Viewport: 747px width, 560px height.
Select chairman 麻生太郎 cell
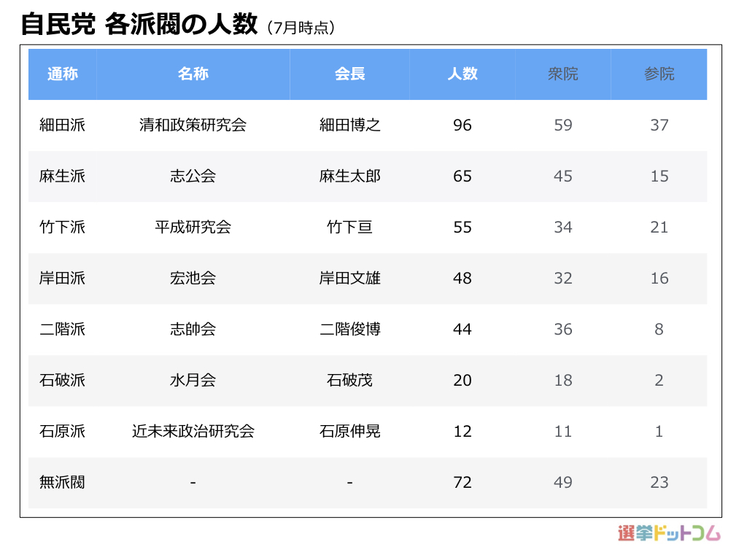point(349,176)
